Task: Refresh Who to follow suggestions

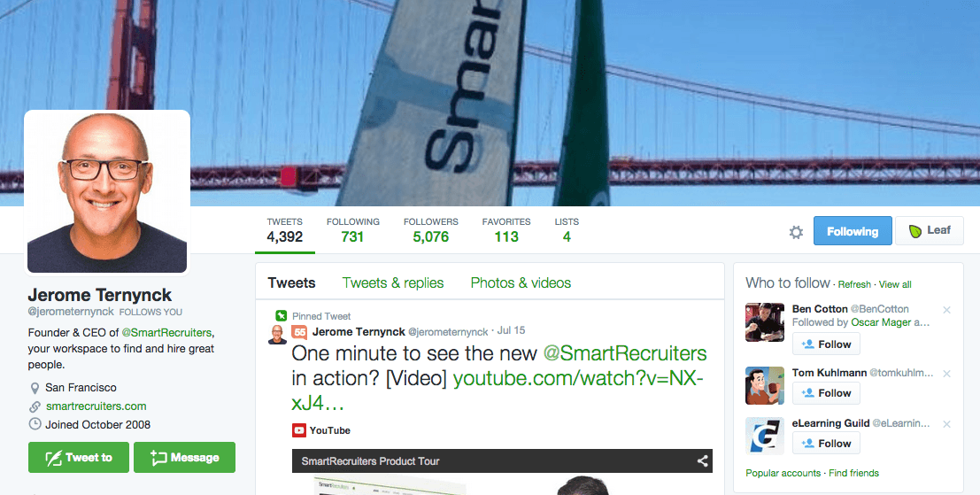Action: coord(854,284)
